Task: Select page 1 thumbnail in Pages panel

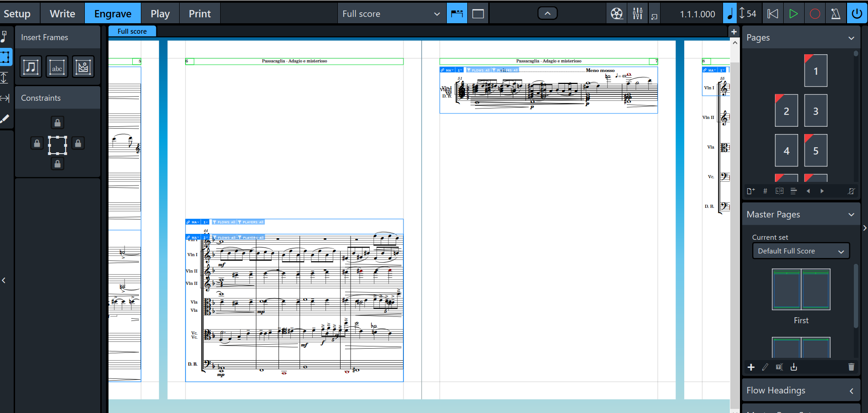Action: click(x=816, y=71)
